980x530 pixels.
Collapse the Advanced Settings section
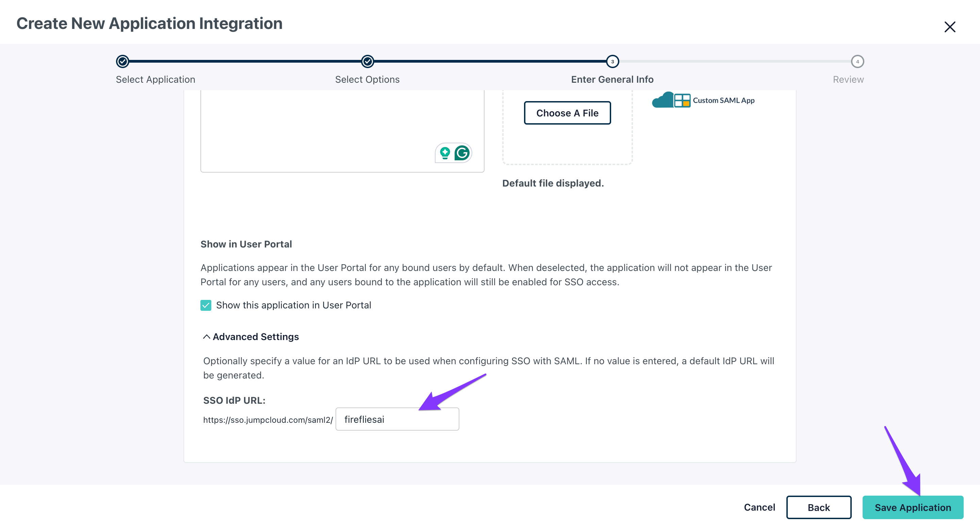pyautogui.click(x=256, y=337)
